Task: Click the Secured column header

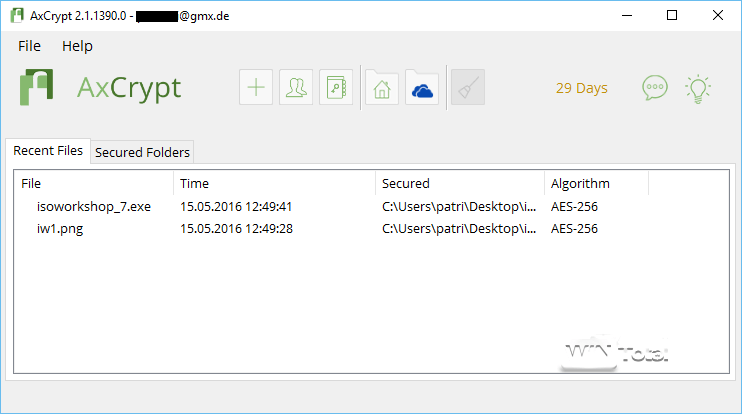Action: click(406, 183)
